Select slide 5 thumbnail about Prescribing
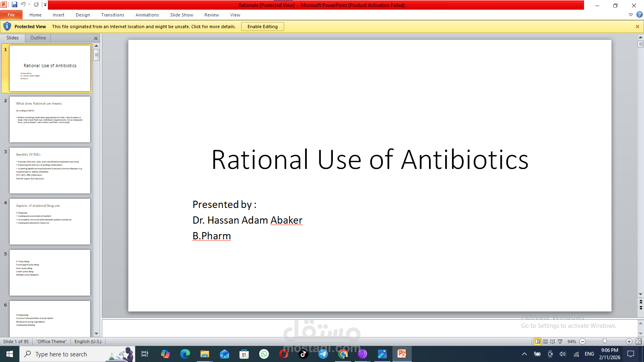This screenshot has width=644, height=362. coord(50,273)
